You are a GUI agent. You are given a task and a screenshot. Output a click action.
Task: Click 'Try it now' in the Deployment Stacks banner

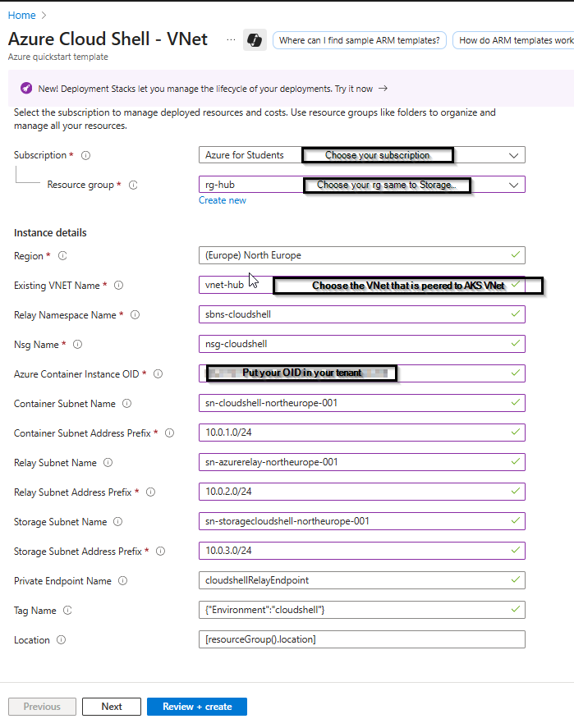(x=354, y=89)
